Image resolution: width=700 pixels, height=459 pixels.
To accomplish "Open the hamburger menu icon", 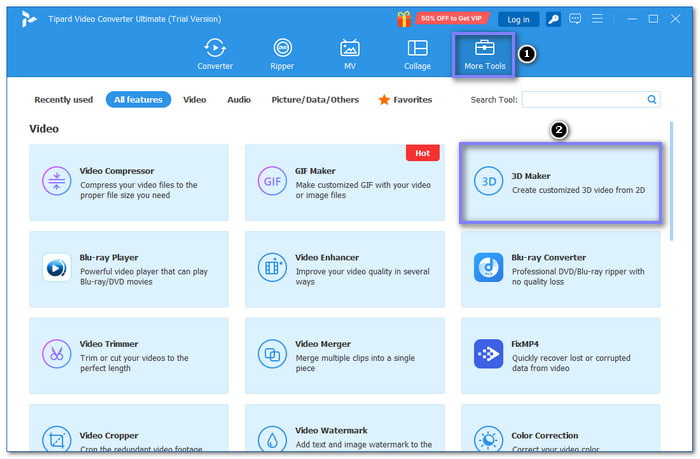I will pyautogui.click(x=597, y=19).
